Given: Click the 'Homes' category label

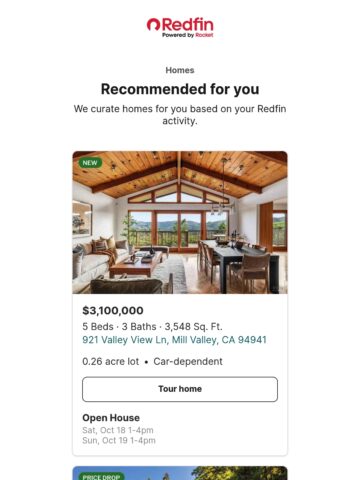Looking at the screenshot, I should [180, 70].
